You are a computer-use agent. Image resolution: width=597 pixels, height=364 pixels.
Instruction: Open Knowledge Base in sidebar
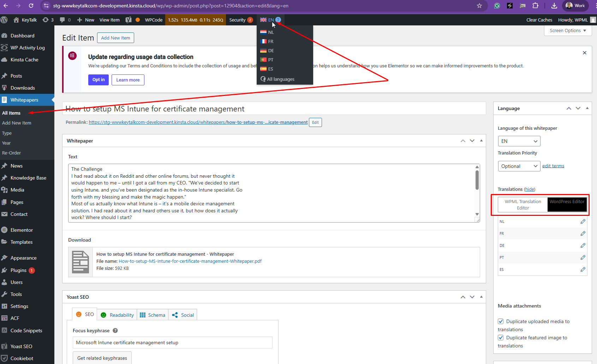coord(28,178)
